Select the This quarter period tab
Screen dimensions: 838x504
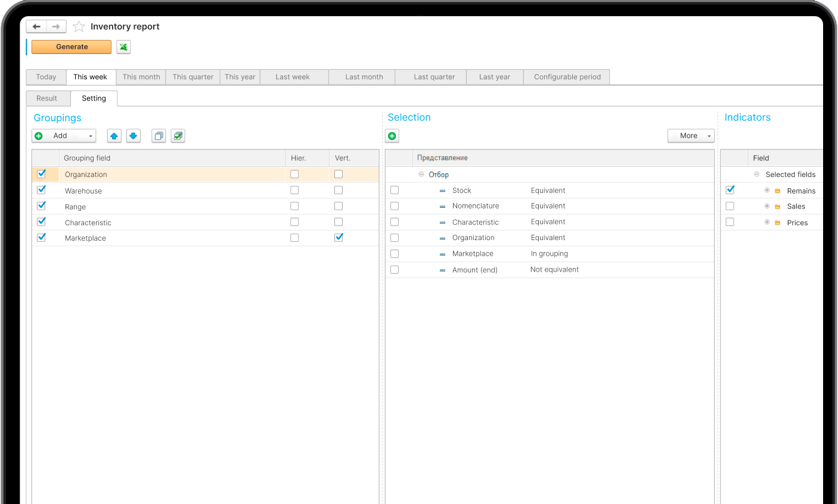193,77
